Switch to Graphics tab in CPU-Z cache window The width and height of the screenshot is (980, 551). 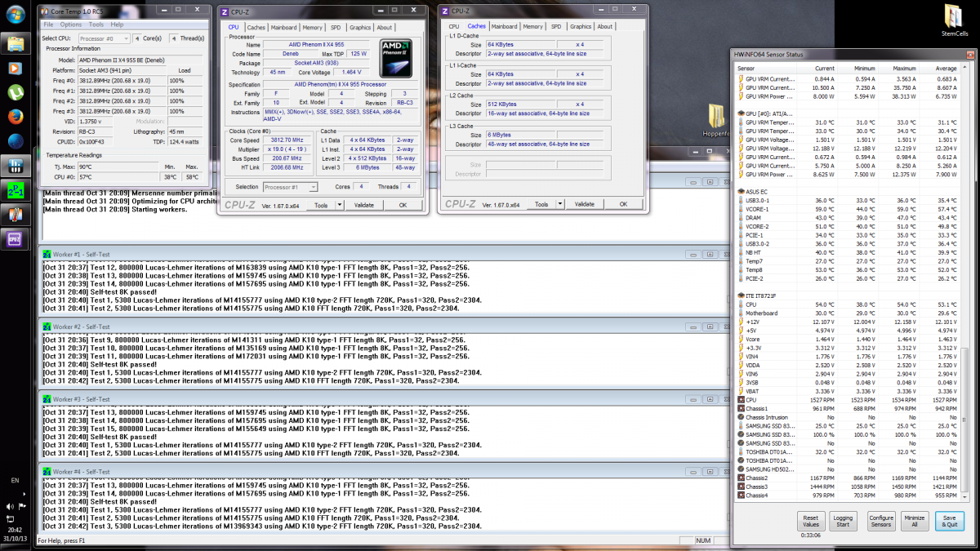coord(581,26)
